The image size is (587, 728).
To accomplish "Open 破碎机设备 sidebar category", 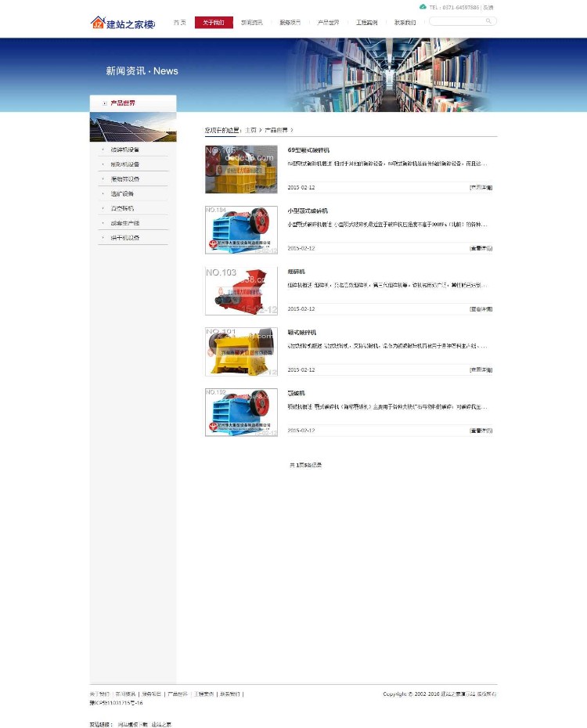I will [124, 150].
